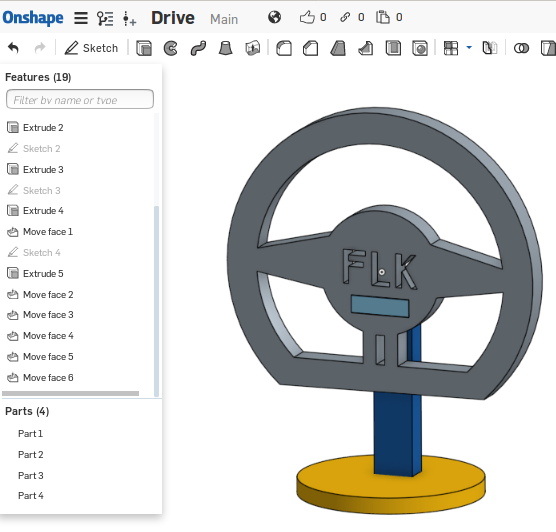Click the document copies icon

pos(383,17)
